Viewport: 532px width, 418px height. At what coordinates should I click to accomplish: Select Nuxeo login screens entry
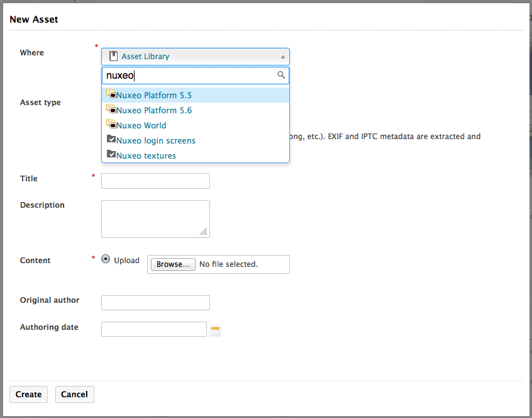point(196,140)
